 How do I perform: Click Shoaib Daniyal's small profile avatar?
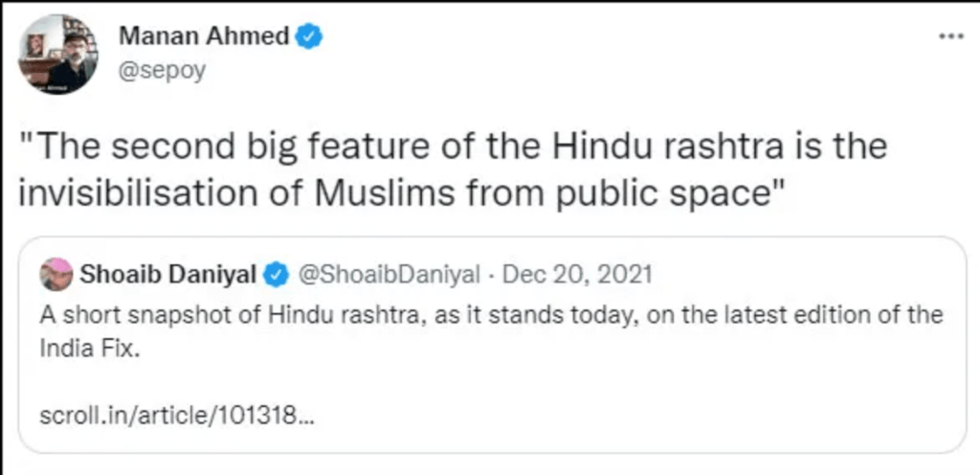(x=56, y=276)
